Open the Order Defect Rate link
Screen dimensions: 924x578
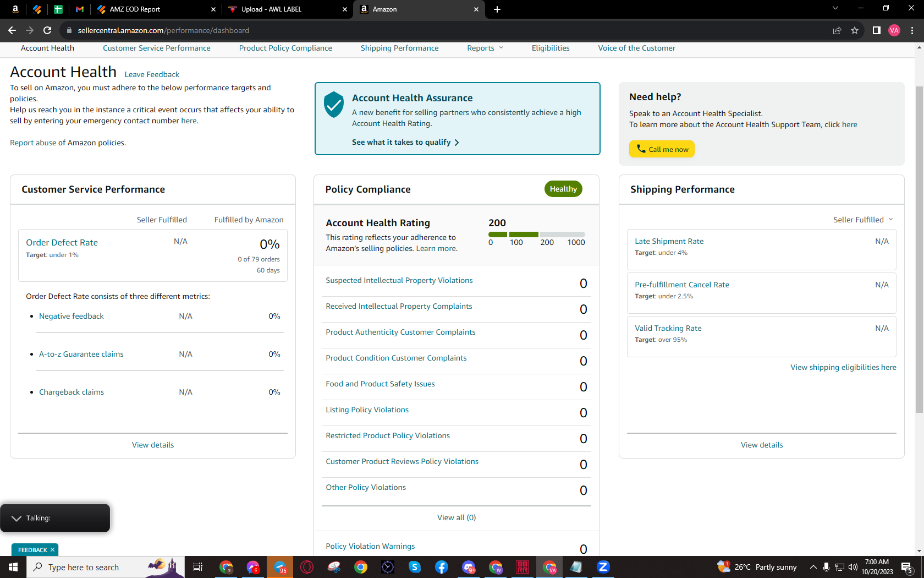[x=62, y=242]
